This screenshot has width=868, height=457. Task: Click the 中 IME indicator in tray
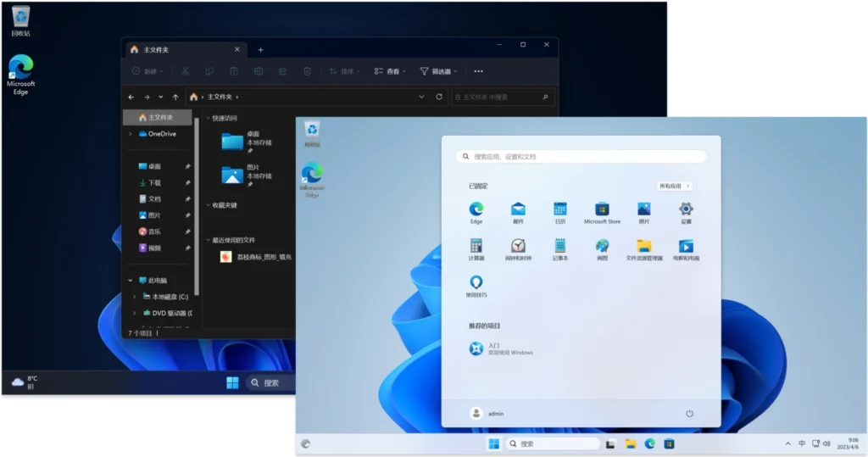pyautogui.click(x=802, y=443)
